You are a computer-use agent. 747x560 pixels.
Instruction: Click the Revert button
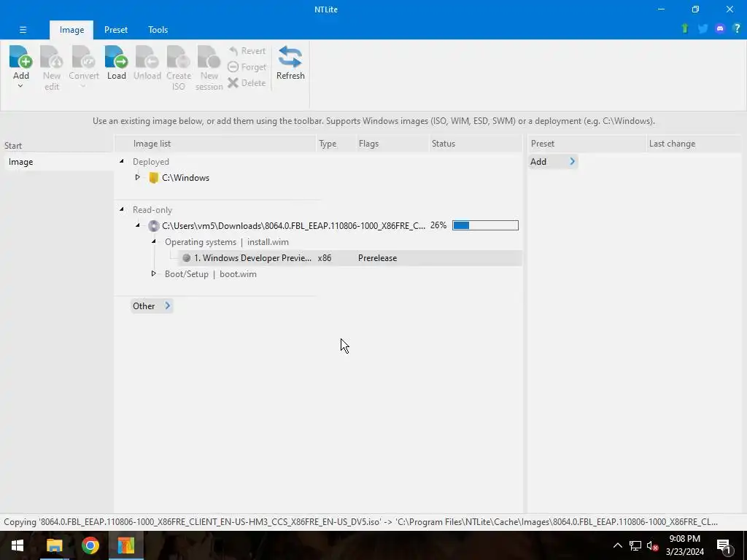[247, 50]
